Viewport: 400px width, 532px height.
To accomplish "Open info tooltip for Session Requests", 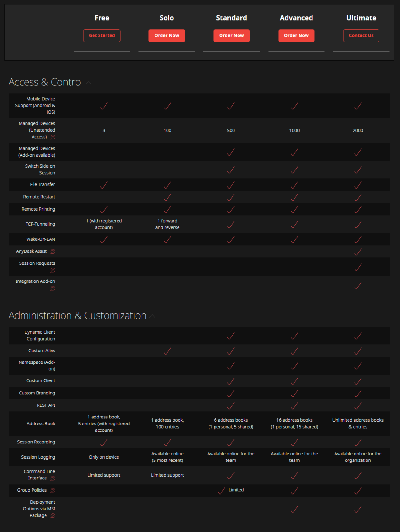I will 53,270.
